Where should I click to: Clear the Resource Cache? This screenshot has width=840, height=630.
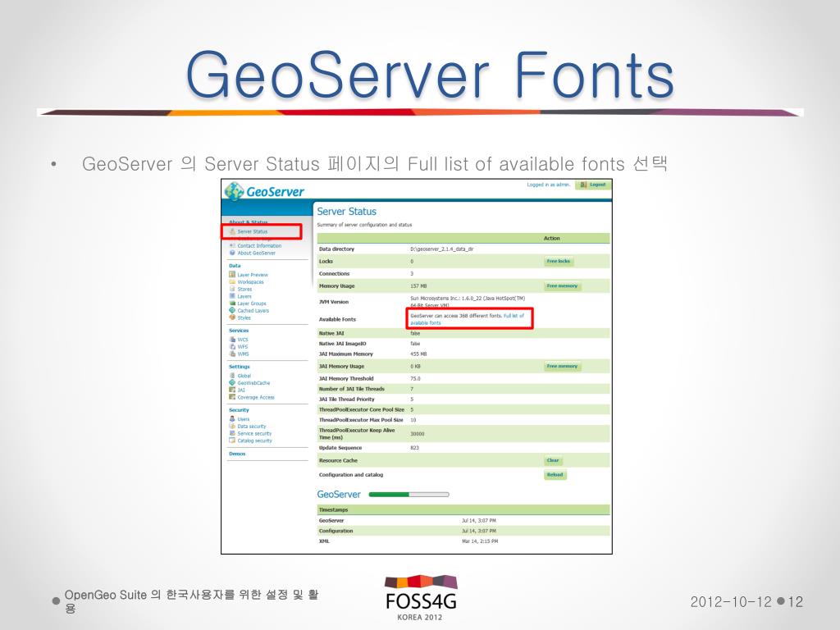[x=553, y=460]
